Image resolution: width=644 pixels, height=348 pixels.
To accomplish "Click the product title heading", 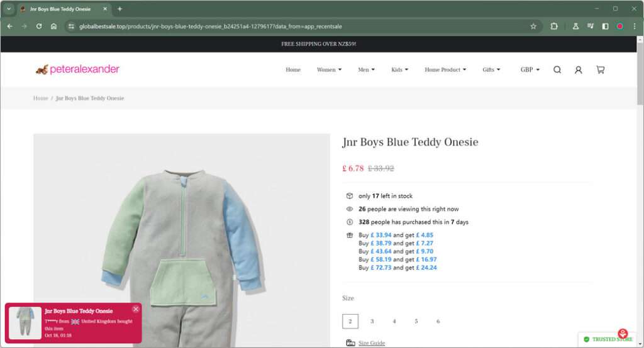I will coord(410,142).
